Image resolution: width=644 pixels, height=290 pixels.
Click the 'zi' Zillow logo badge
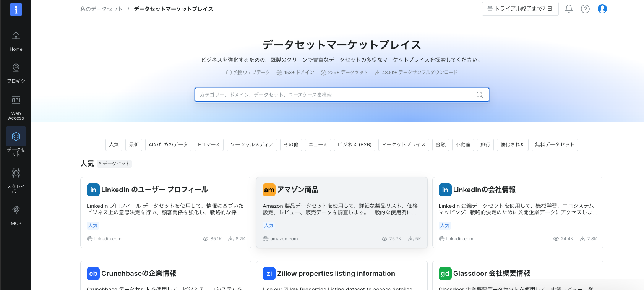269,274
